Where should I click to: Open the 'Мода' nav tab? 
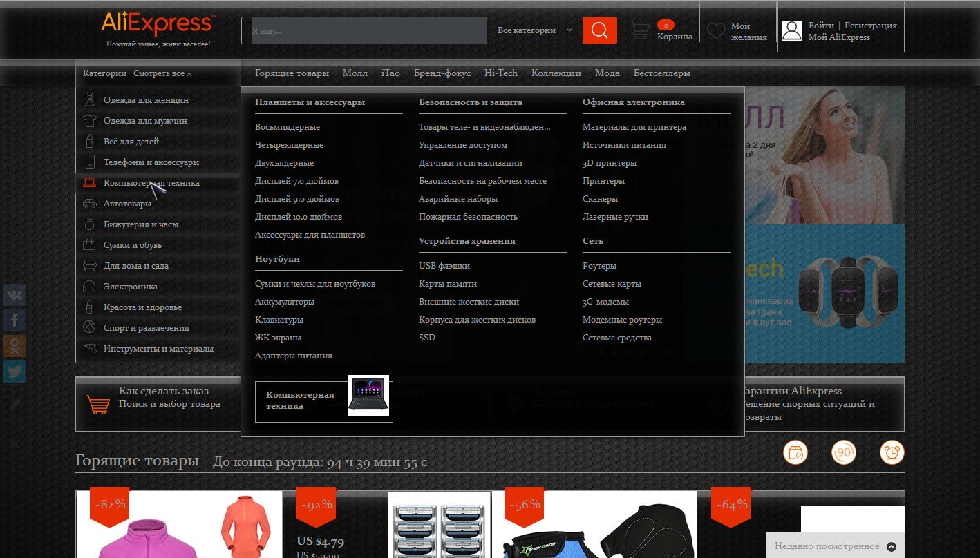coord(607,73)
